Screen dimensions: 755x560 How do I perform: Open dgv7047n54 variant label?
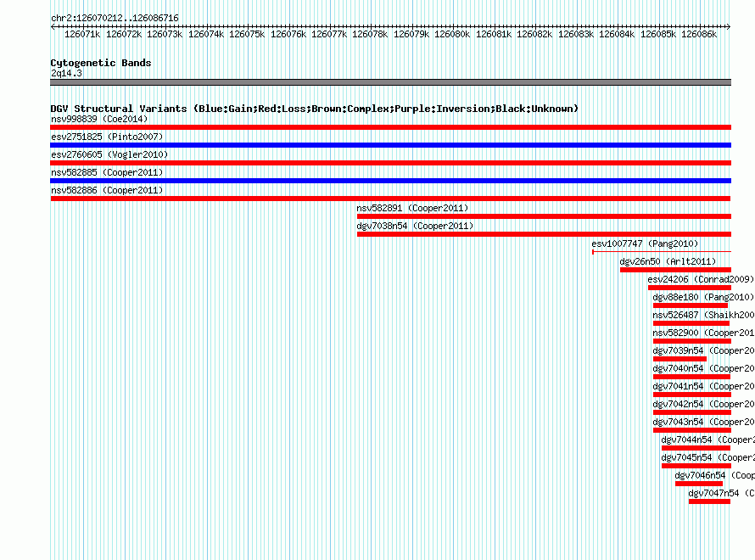(x=721, y=493)
